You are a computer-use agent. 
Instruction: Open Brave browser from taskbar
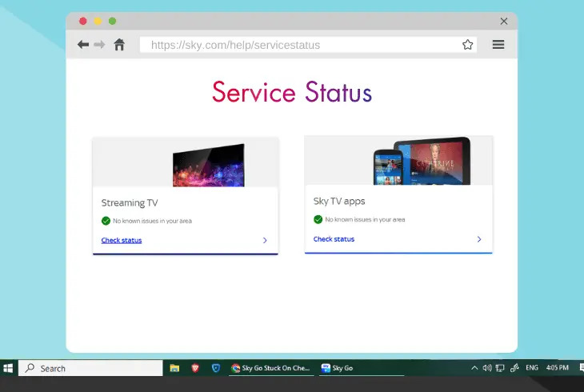[194, 368]
